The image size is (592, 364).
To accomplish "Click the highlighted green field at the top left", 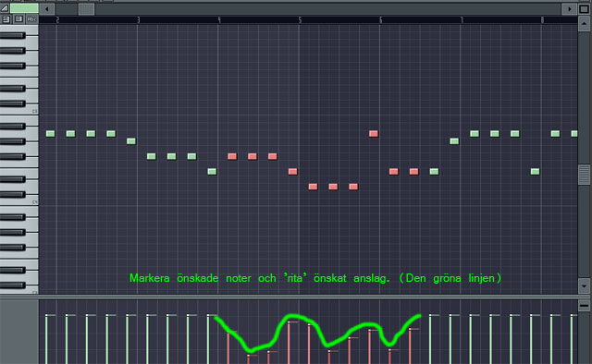I will (24, 8).
